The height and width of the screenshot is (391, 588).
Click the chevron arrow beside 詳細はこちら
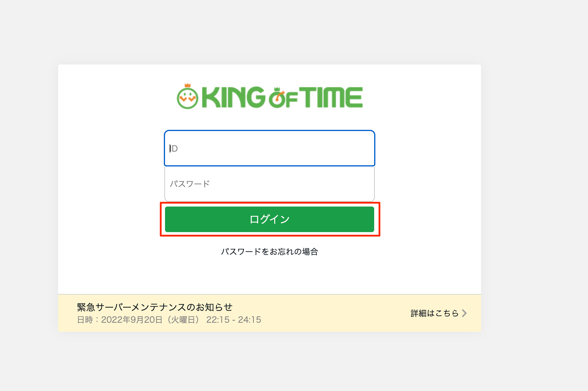click(464, 313)
